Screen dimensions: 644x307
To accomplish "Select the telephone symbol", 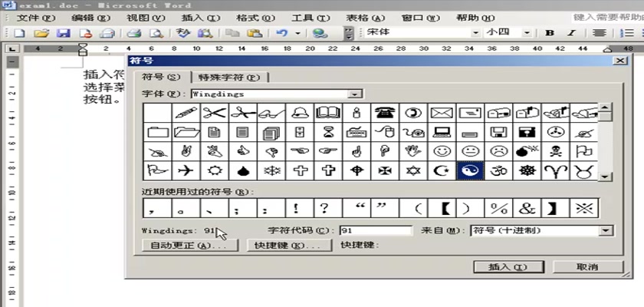I will (x=385, y=113).
